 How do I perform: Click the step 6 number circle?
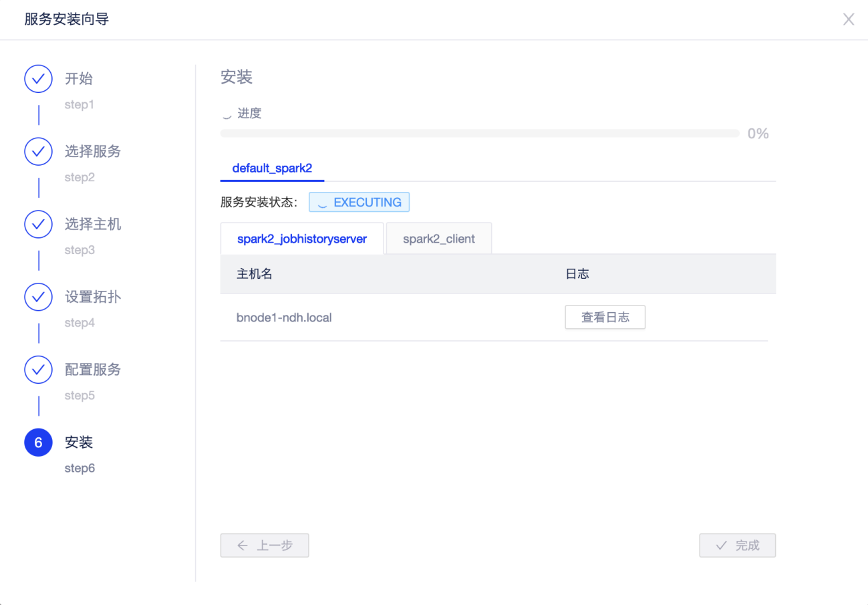pyautogui.click(x=38, y=443)
